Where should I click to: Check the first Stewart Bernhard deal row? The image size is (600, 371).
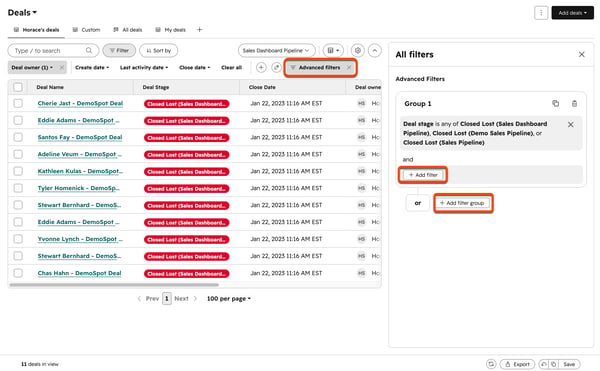(x=18, y=205)
